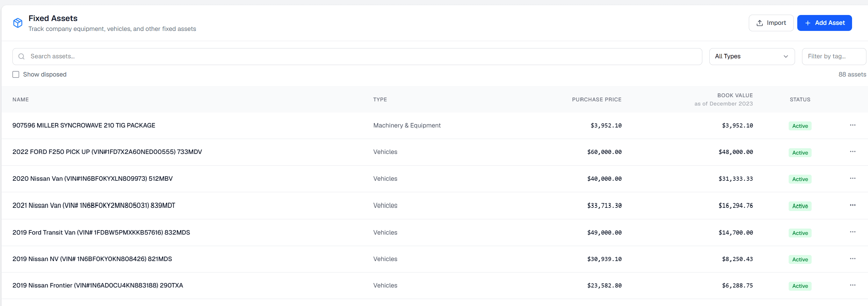Open more options for Miller Syncrowave row
This screenshot has width=868, height=306.
(x=852, y=125)
